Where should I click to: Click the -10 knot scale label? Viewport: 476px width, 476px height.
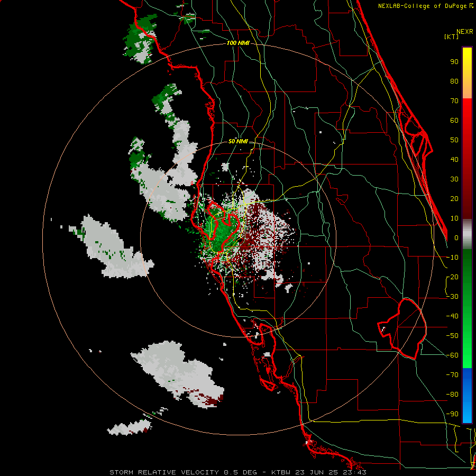click(x=452, y=258)
